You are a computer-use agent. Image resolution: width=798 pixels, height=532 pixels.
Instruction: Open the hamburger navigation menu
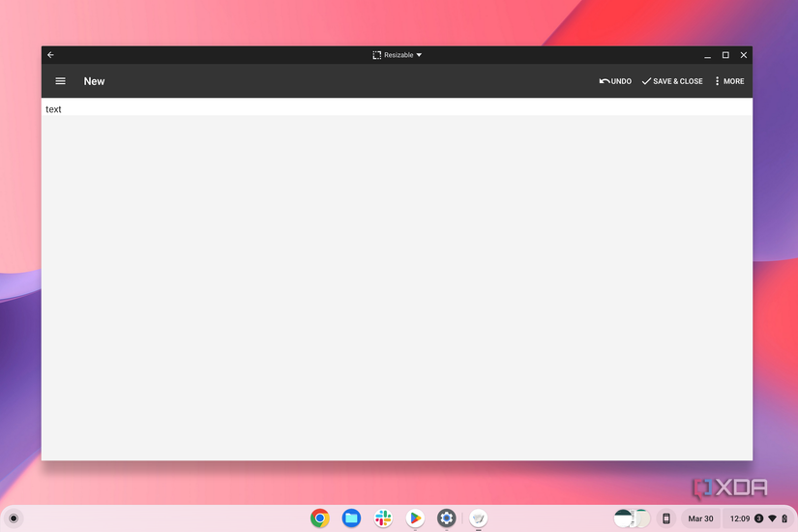pos(60,81)
